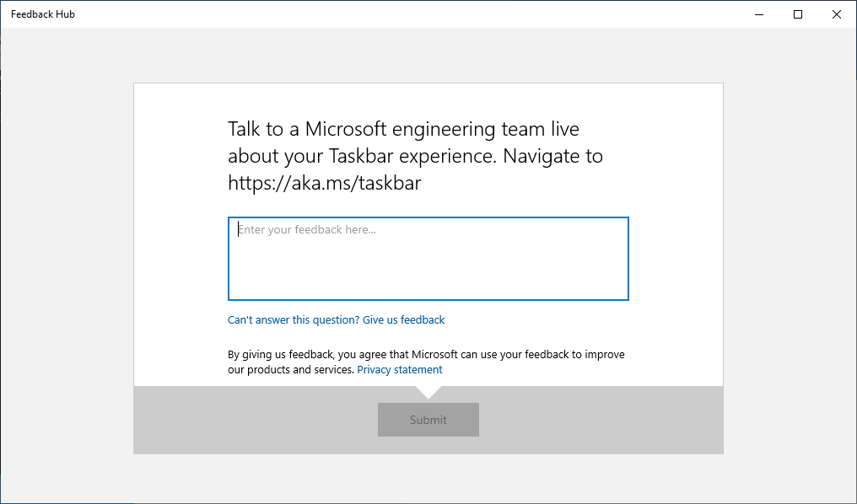Select the aka.ms/taskbar URL text

324,182
